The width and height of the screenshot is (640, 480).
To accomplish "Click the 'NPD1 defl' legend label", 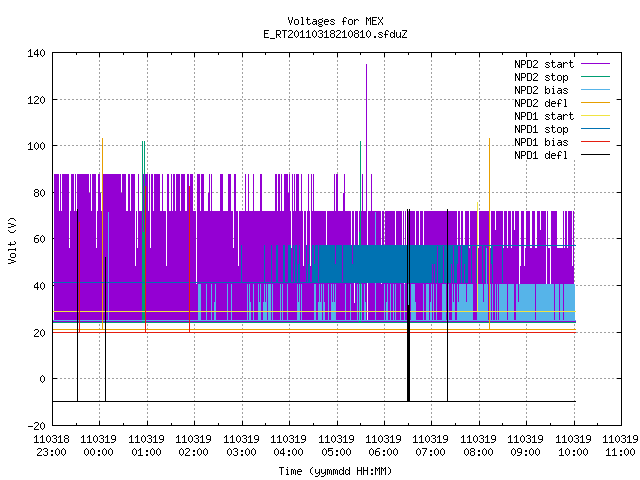I will 541,156.
